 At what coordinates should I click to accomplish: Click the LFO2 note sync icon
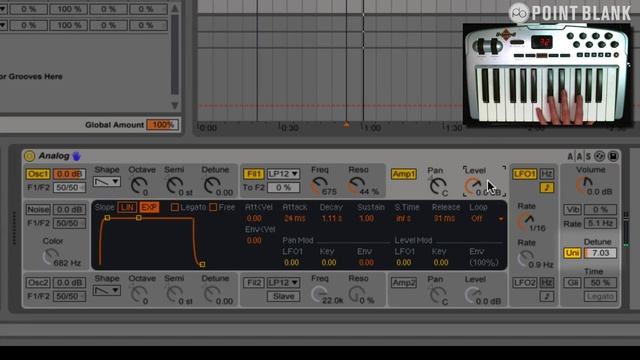pyautogui.click(x=547, y=296)
